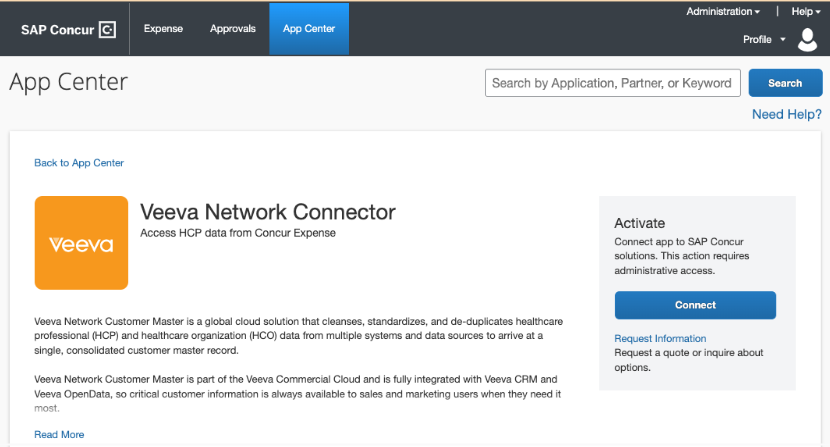Screen dimensions: 830x447
Task: Click the SAP Concur logo text
Action: click(58, 29)
